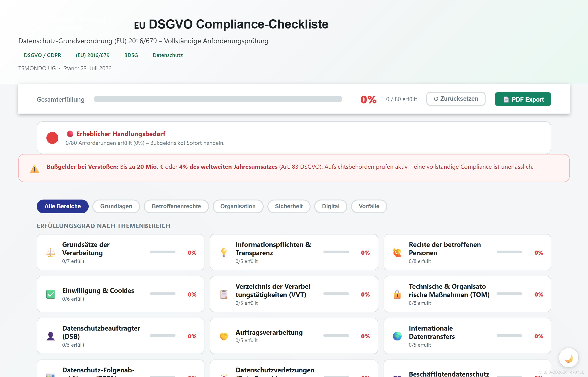Open the Organisation filter
Viewport: 588px width, 377px height.
pos(238,206)
